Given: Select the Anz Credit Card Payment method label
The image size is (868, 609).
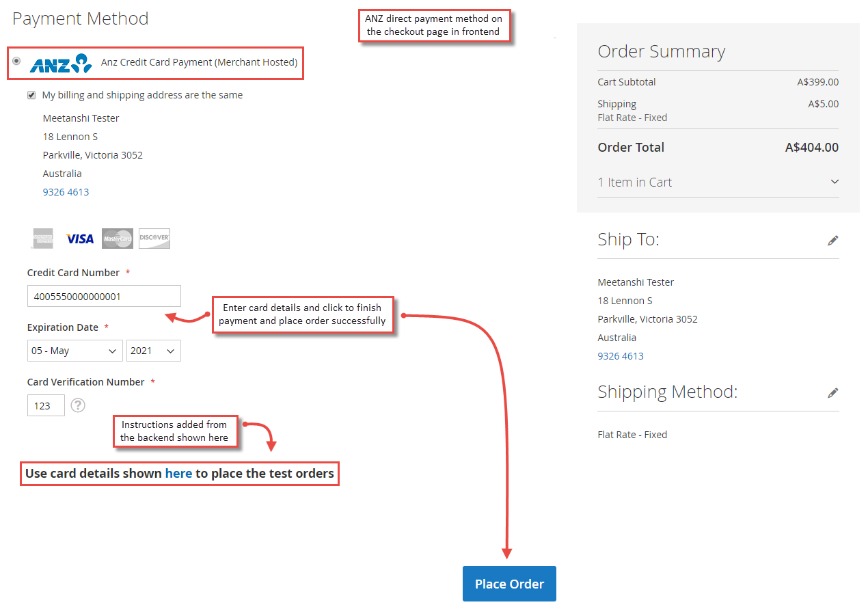Looking at the screenshot, I should (x=199, y=62).
